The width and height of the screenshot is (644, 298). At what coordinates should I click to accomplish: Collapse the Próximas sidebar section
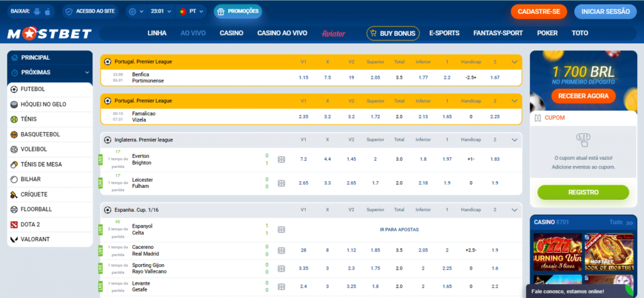pyautogui.click(x=87, y=72)
